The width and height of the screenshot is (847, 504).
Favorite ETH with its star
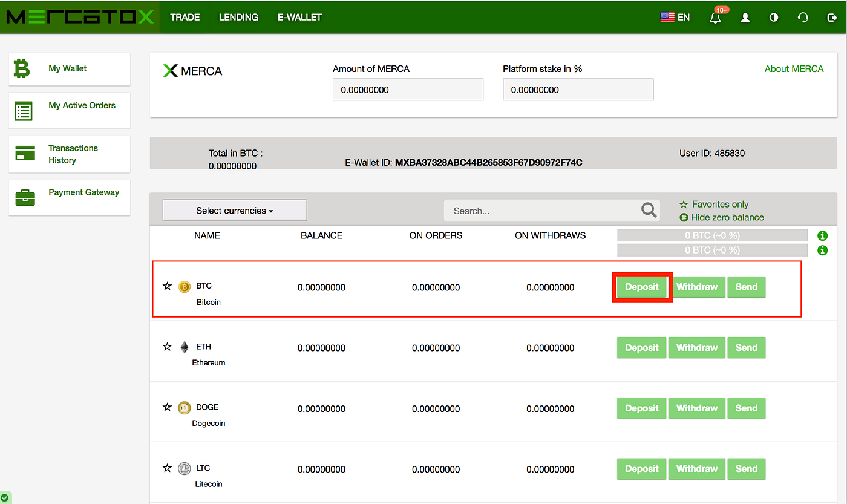click(x=168, y=347)
